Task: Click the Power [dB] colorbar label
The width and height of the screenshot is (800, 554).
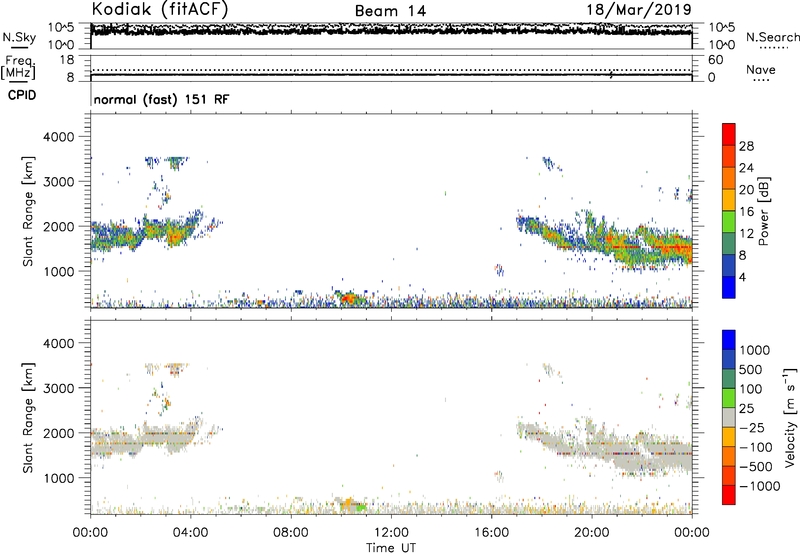Action: (764, 211)
